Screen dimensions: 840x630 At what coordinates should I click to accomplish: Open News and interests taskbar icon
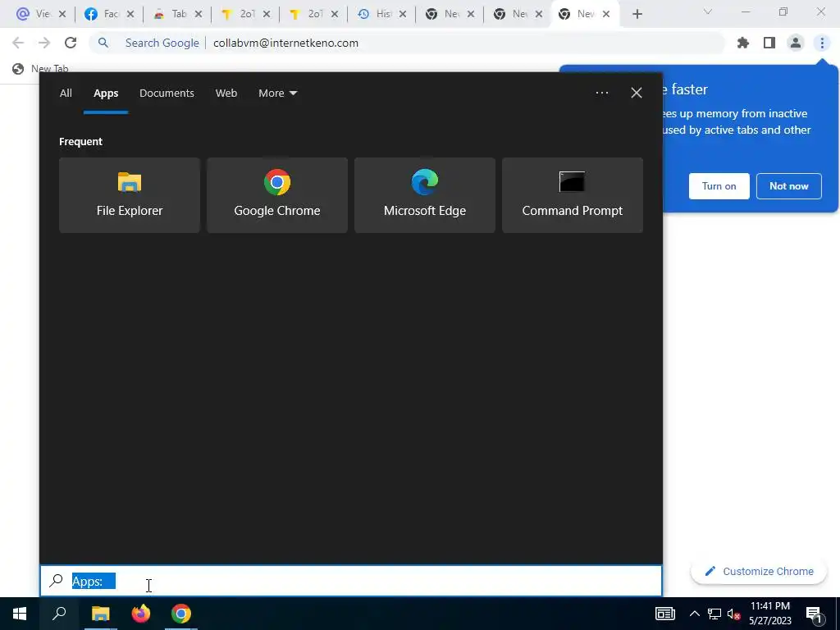[664, 614]
